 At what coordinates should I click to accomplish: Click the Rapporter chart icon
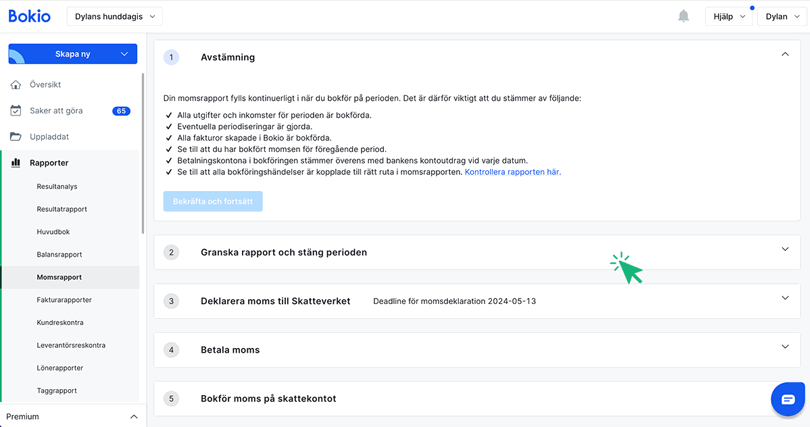tap(16, 163)
